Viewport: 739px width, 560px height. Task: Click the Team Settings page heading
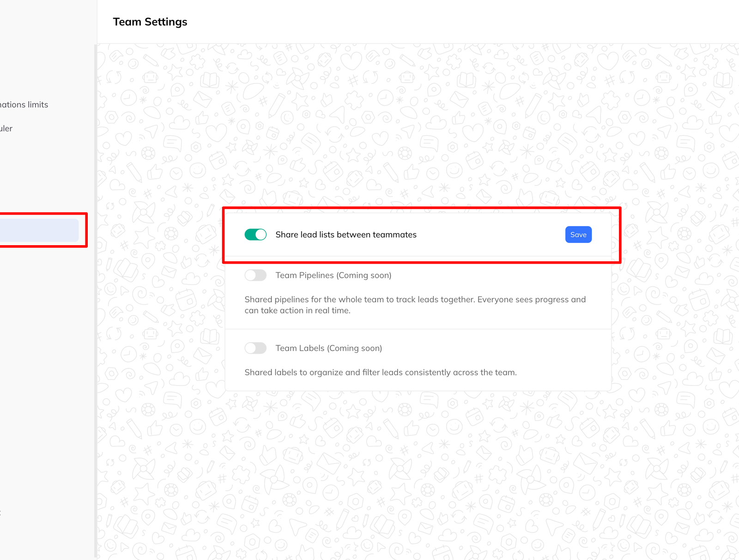150,22
